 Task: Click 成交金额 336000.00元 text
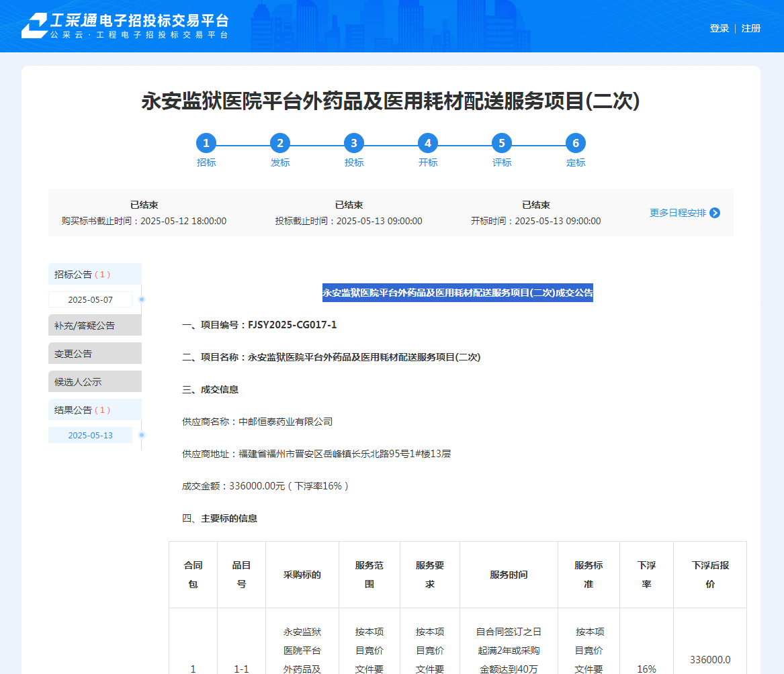point(265,486)
